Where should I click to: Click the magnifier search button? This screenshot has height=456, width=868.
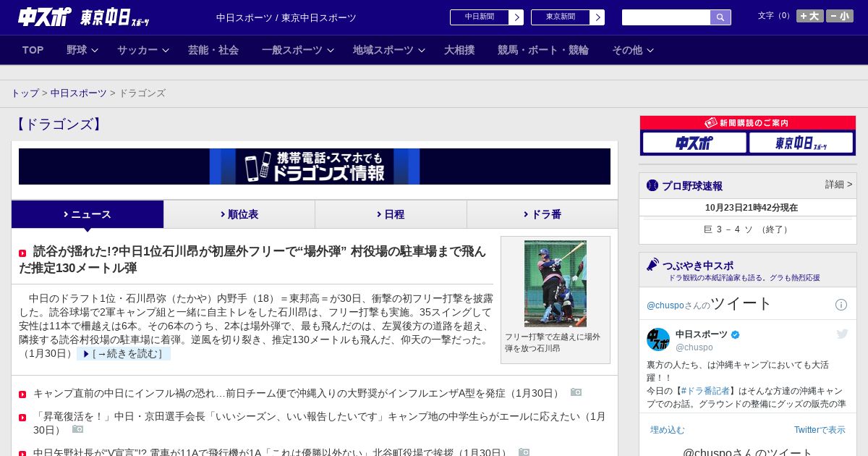coord(720,17)
